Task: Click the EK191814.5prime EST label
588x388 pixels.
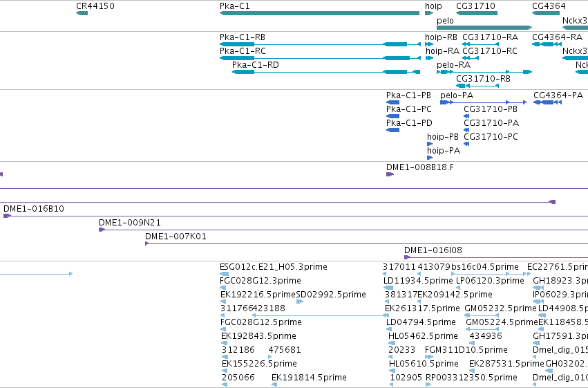Action: [309, 378]
